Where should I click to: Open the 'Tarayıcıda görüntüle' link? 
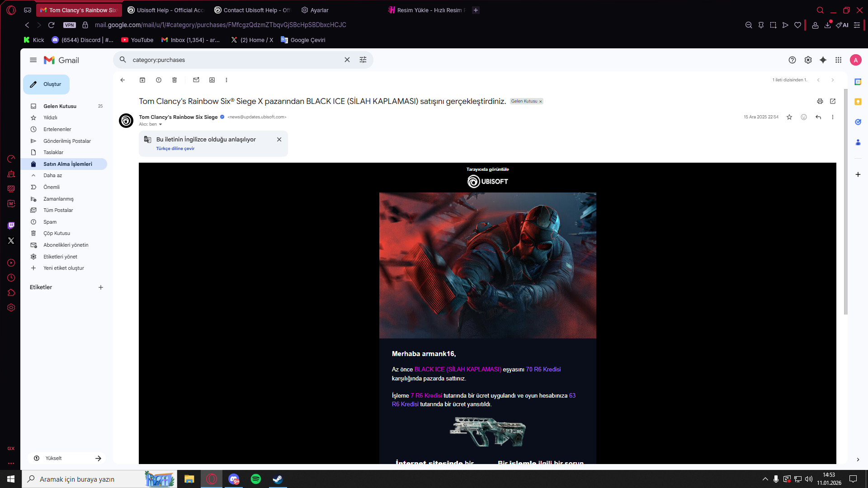tap(488, 169)
